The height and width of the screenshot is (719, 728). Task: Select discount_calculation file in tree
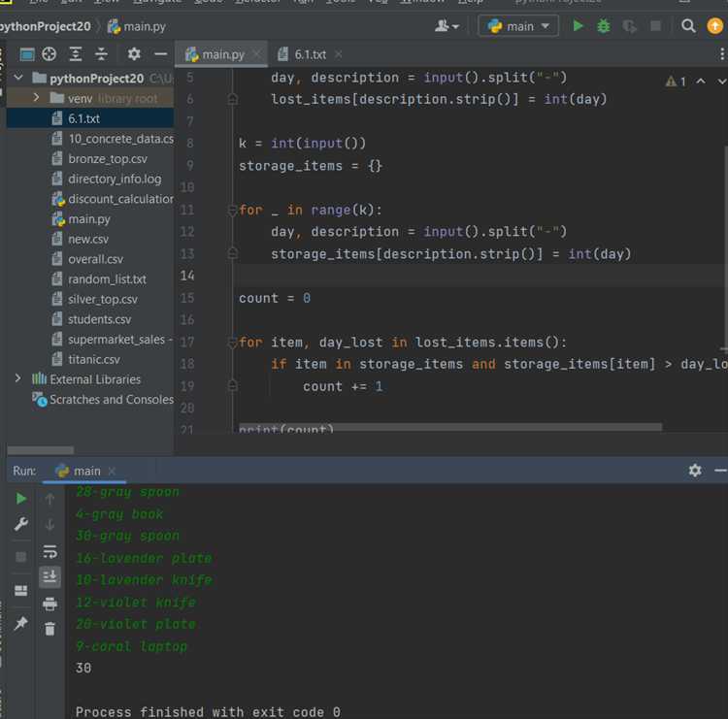(113, 199)
